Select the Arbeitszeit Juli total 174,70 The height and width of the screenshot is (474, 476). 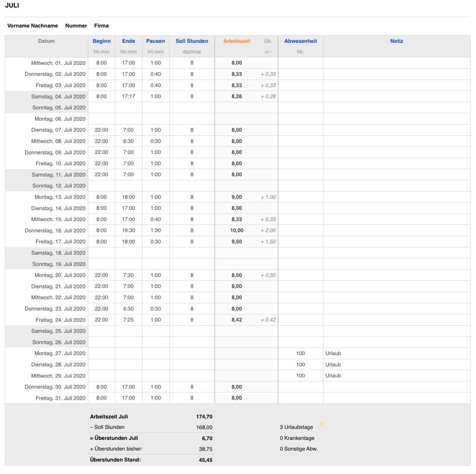point(204,417)
